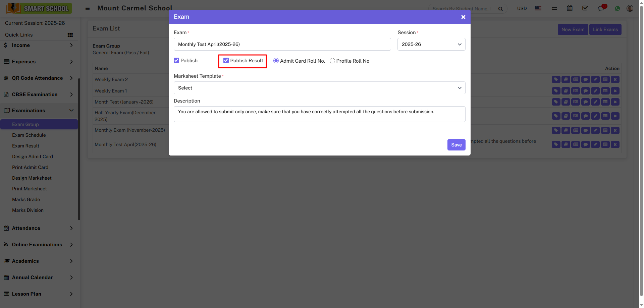Expand the Attendance sidebar menu

click(39, 228)
